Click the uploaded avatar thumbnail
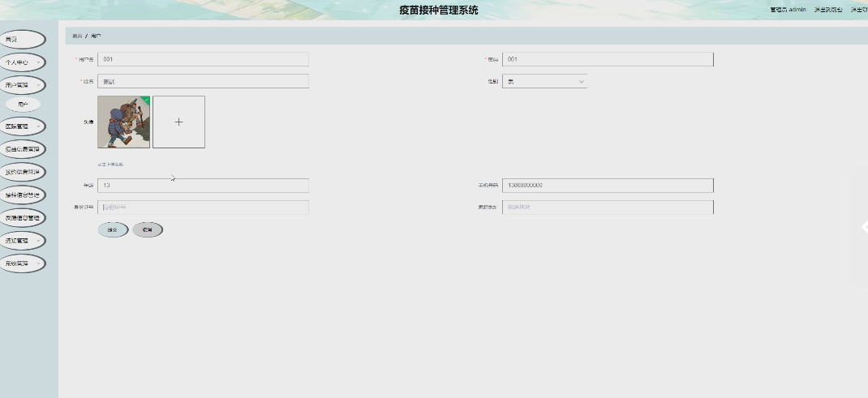This screenshot has width=868, height=398. [x=123, y=122]
